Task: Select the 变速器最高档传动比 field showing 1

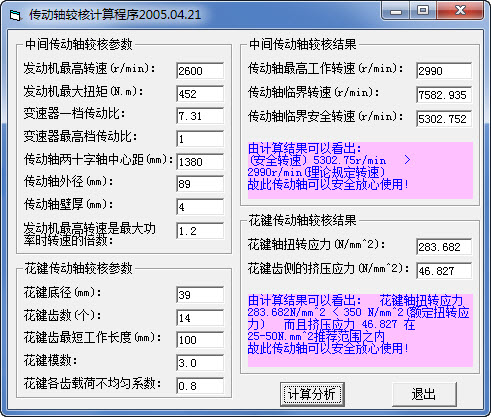Action: tap(200, 139)
